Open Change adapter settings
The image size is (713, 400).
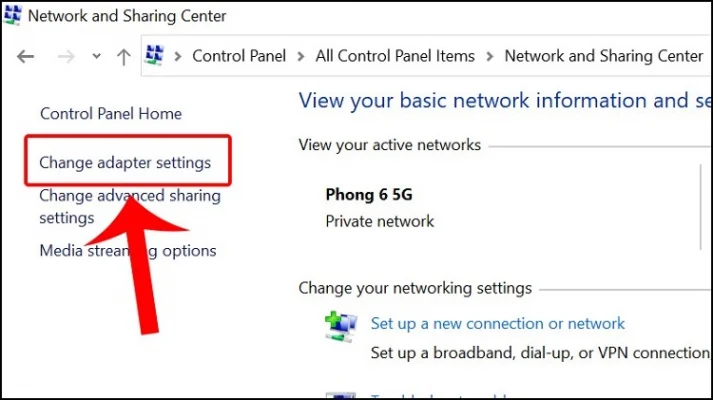click(125, 163)
